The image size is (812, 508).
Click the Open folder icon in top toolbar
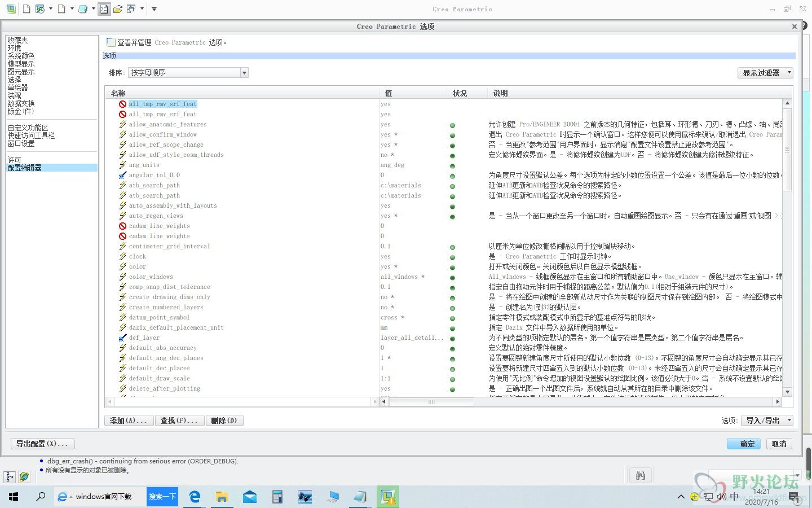tap(118, 9)
